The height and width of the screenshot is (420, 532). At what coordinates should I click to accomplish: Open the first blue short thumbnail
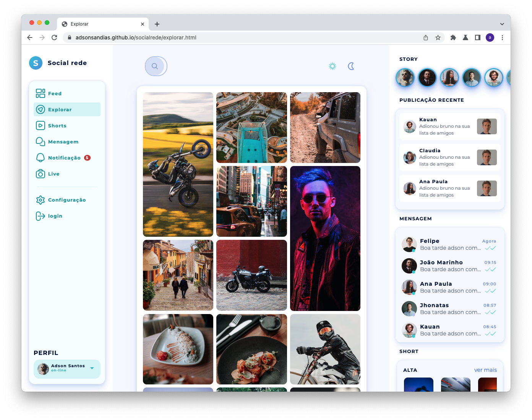click(418, 384)
